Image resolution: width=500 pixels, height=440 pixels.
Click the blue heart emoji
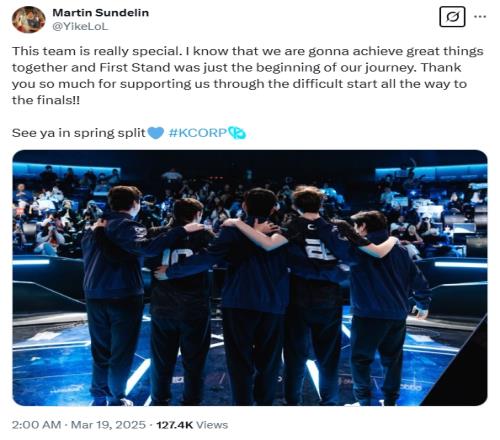(x=155, y=133)
